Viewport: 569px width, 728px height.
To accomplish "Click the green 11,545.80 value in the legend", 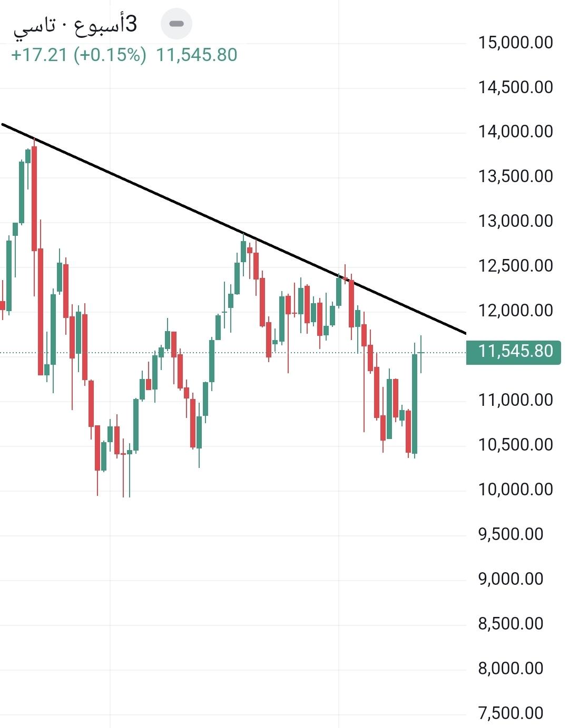I will pos(197,55).
